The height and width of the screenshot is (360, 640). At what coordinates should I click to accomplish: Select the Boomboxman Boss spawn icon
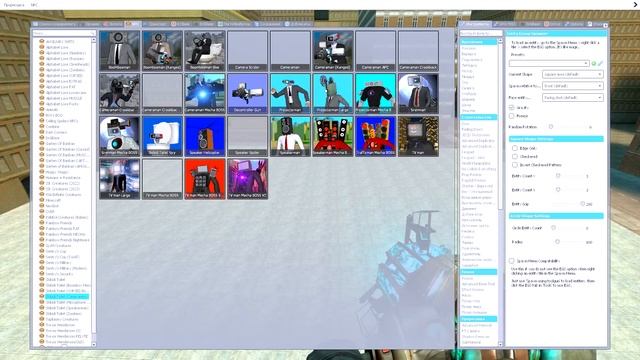click(x=205, y=51)
